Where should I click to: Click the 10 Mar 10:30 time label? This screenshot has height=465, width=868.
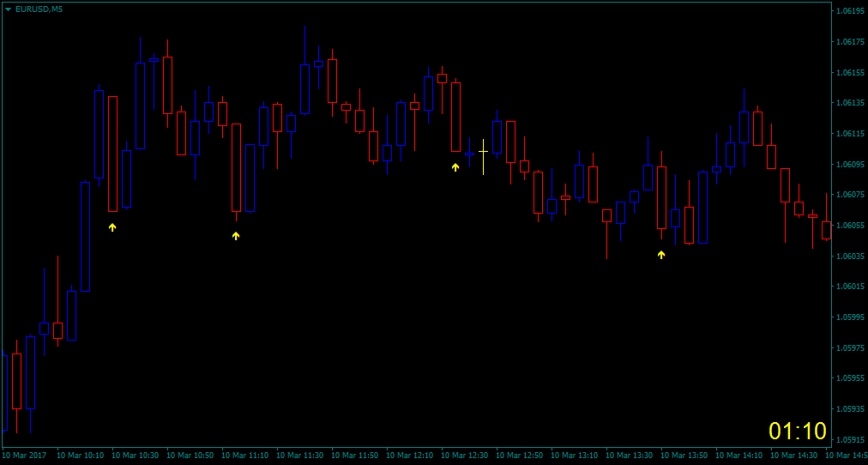pos(135,456)
